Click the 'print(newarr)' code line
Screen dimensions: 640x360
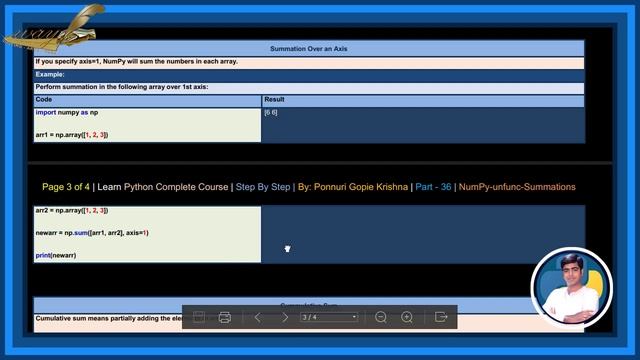[x=56, y=256]
